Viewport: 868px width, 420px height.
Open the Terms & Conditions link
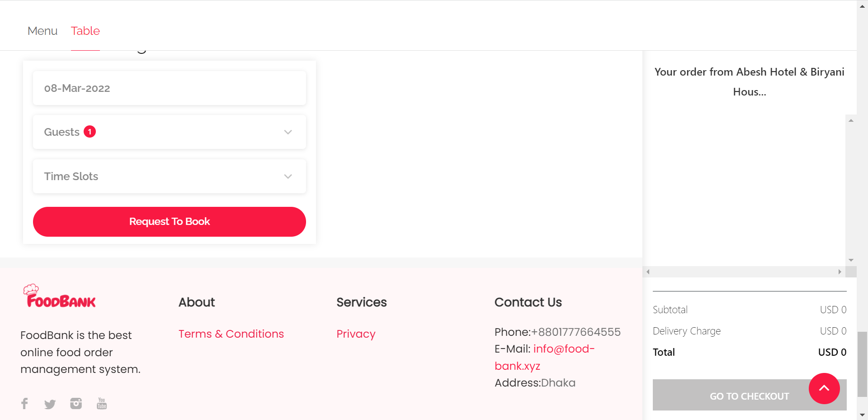point(231,334)
